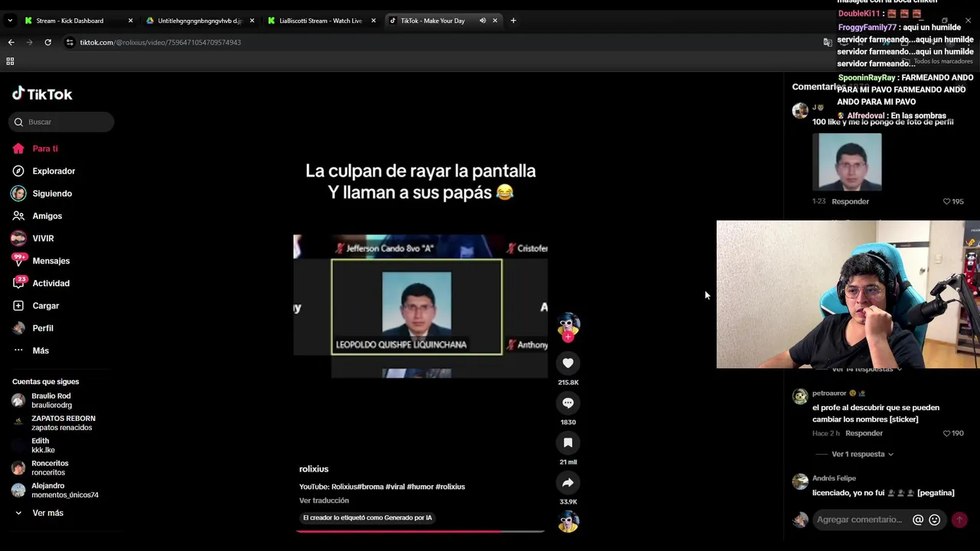Close the Stream - Kick Dashboard tab
The width and height of the screenshot is (980, 551).
(x=130, y=21)
